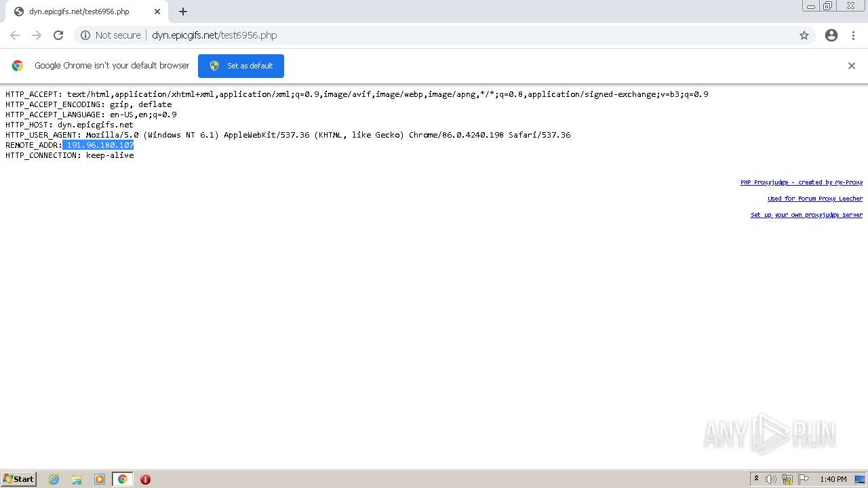Open the Action Center flag icon
The image size is (868, 488).
click(x=804, y=479)
